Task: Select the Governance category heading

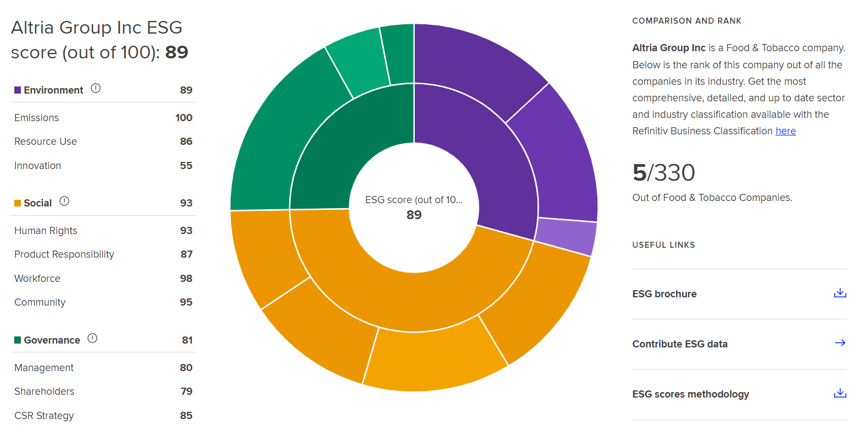Action: (52, 340)
